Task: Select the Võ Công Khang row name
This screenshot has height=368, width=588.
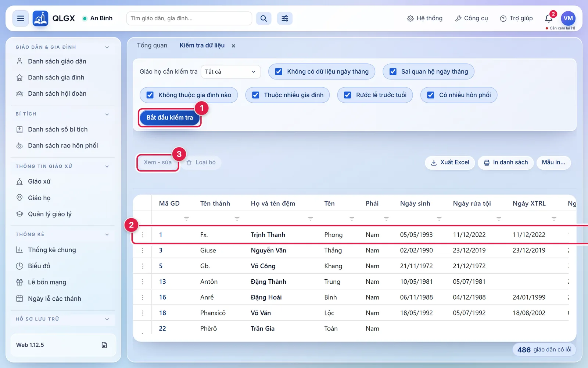Action: pyautogui.click(x=263, y=266)
